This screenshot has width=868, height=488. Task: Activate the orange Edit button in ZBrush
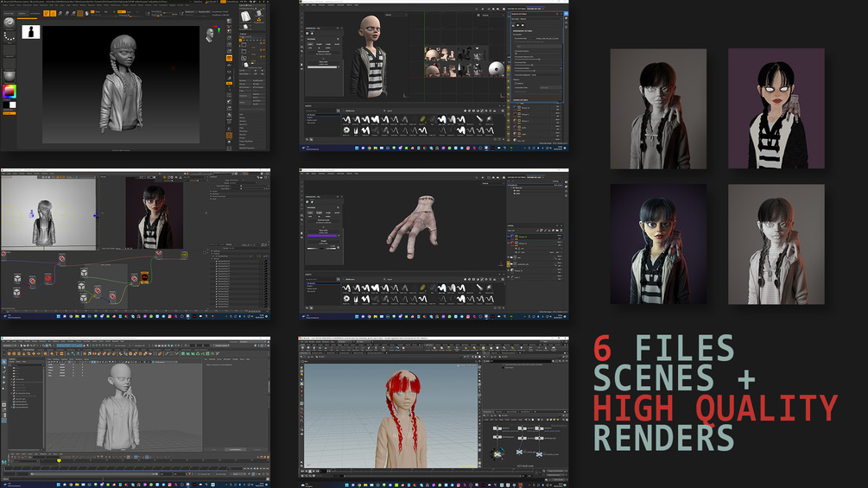click(x=46, y=13)
